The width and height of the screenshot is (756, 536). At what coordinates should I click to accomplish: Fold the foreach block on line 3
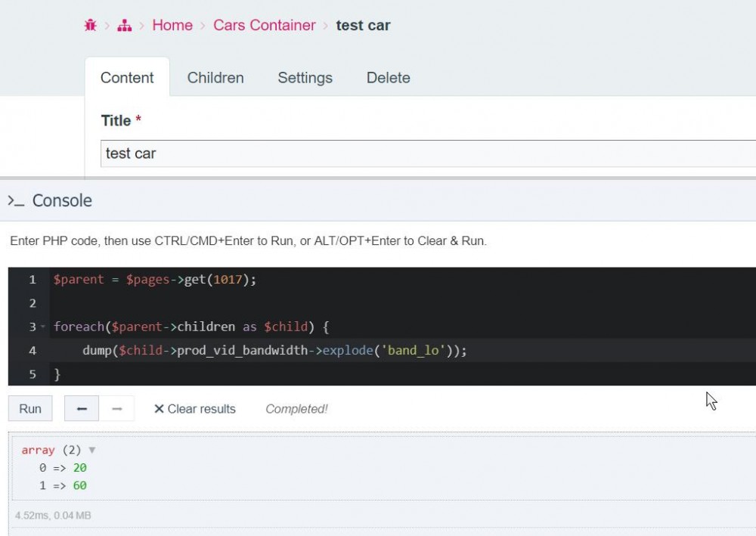coord(43,327)
